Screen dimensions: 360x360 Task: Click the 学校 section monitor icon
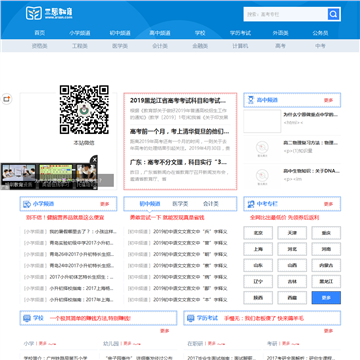click(x=27, y=318)
